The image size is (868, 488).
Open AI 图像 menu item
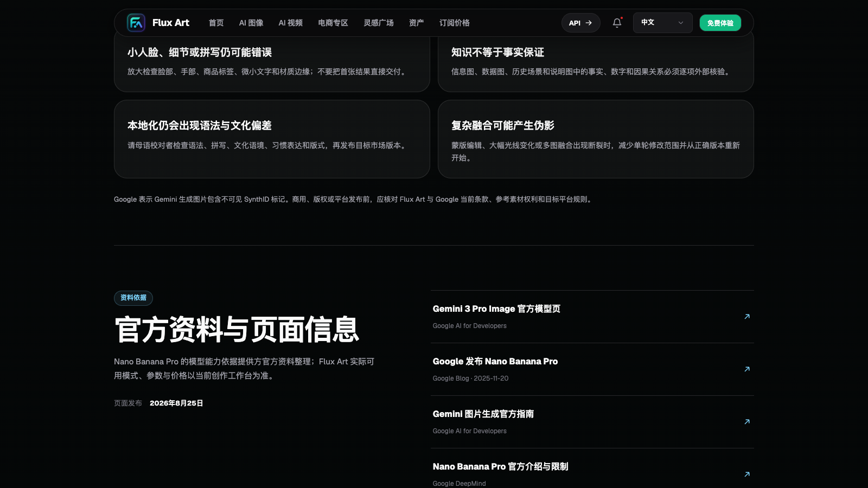click(x=251, y=23)
